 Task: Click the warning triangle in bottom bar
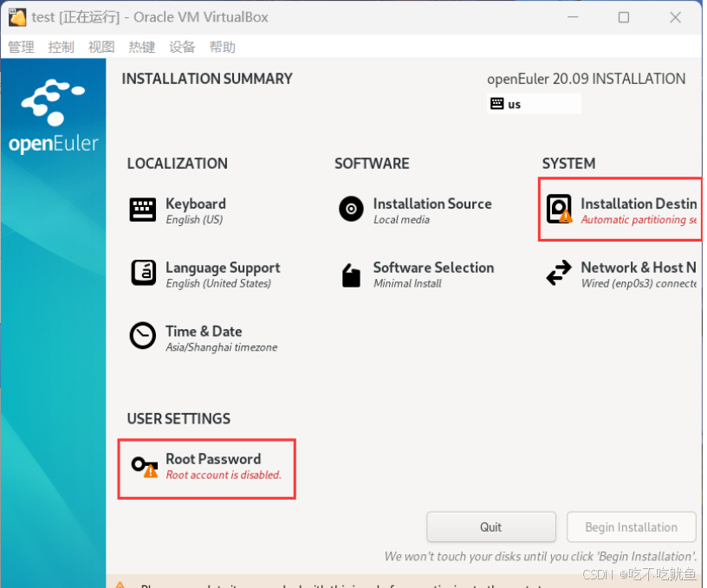(120, 585)
